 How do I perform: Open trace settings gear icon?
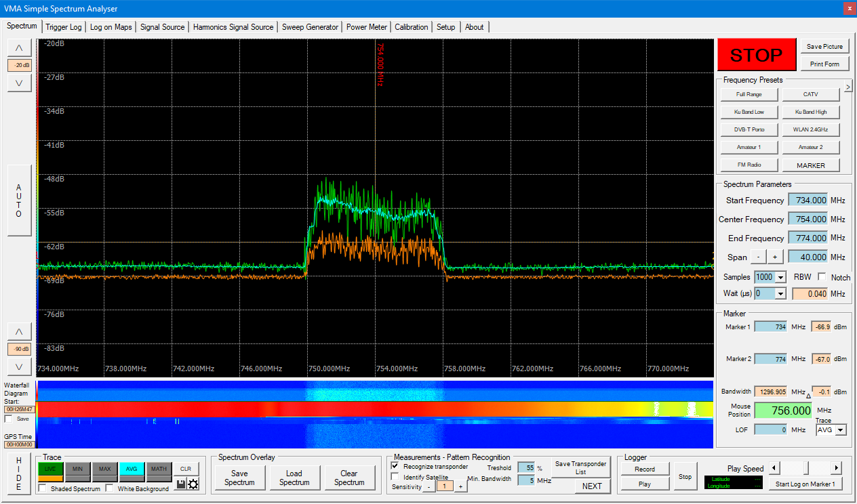(x=193, y=484)
